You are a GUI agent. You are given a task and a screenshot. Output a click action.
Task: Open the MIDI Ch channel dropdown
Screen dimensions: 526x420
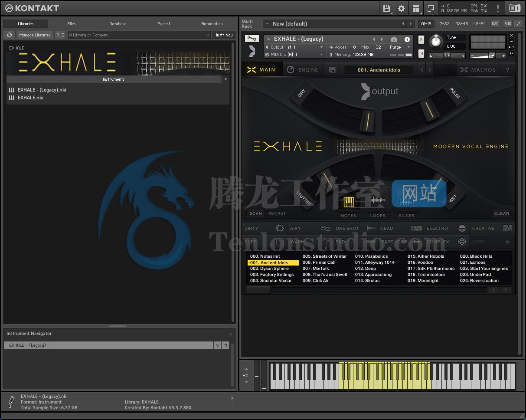294,55
